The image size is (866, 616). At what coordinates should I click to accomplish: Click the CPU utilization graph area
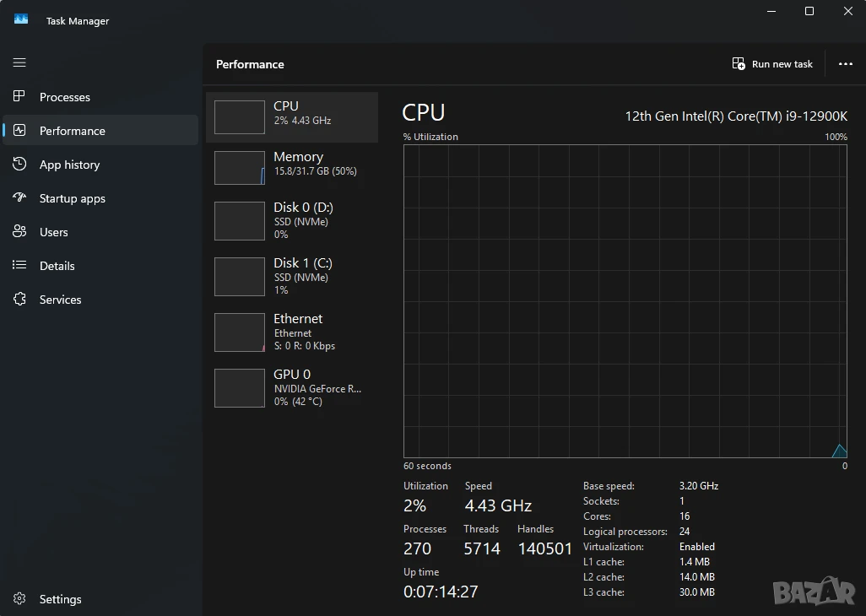[x=625, y=301]
